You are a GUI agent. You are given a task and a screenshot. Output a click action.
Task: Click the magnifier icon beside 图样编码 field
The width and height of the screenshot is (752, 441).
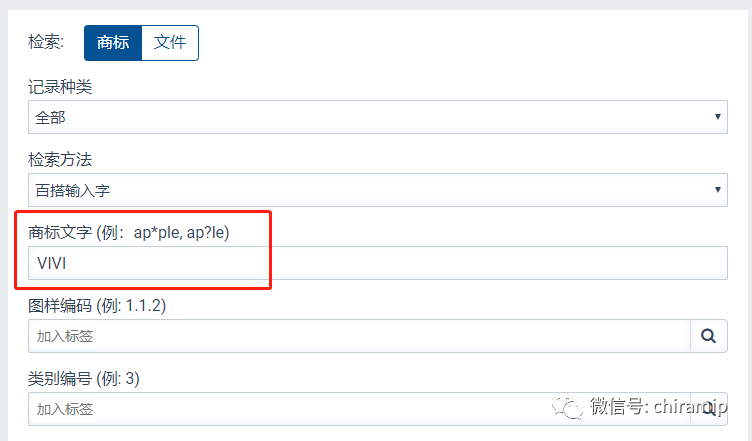[x=708, y=336]
